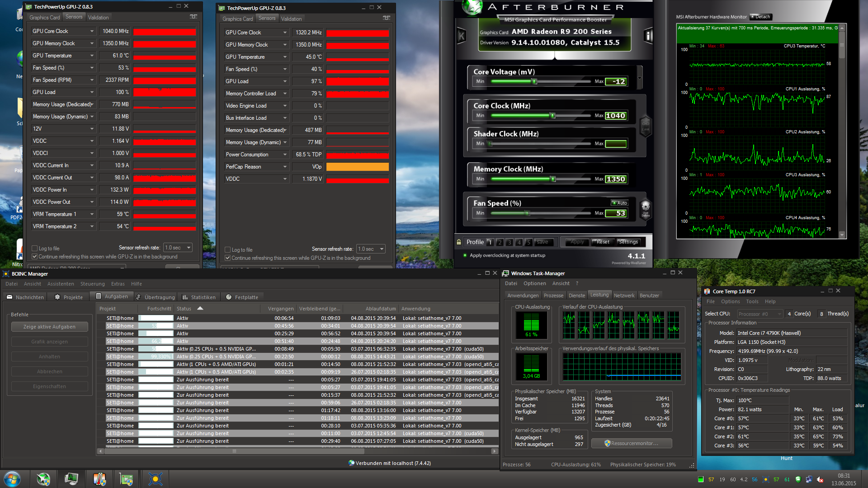This screenshot has height=488, width=868.
Task: Click the Core Clock slider handle
Action: [552, 116]
